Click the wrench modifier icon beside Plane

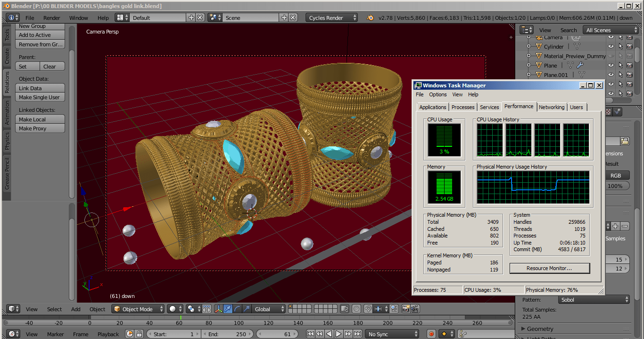(x=580, y=65)
